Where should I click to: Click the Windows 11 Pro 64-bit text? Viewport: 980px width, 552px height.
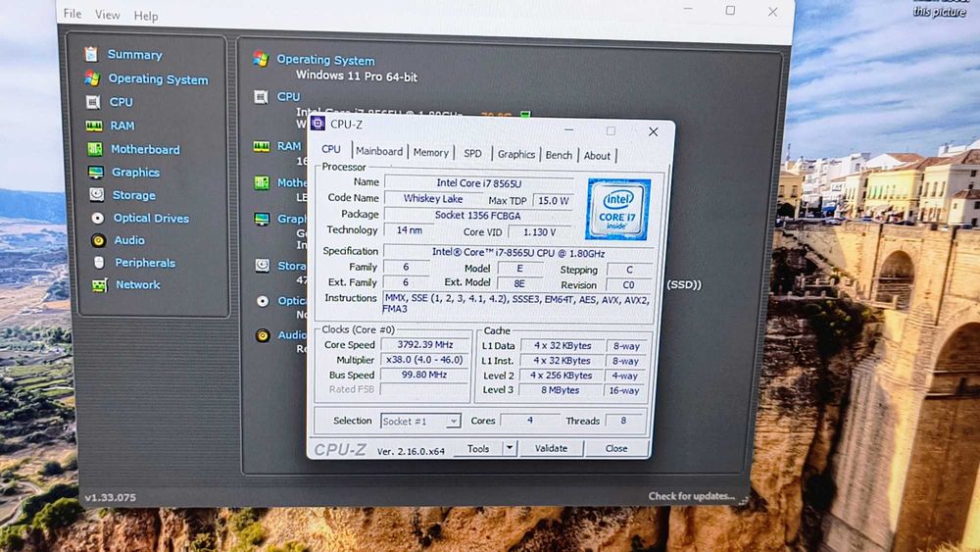pyautogui.click(x=357, y=76)
